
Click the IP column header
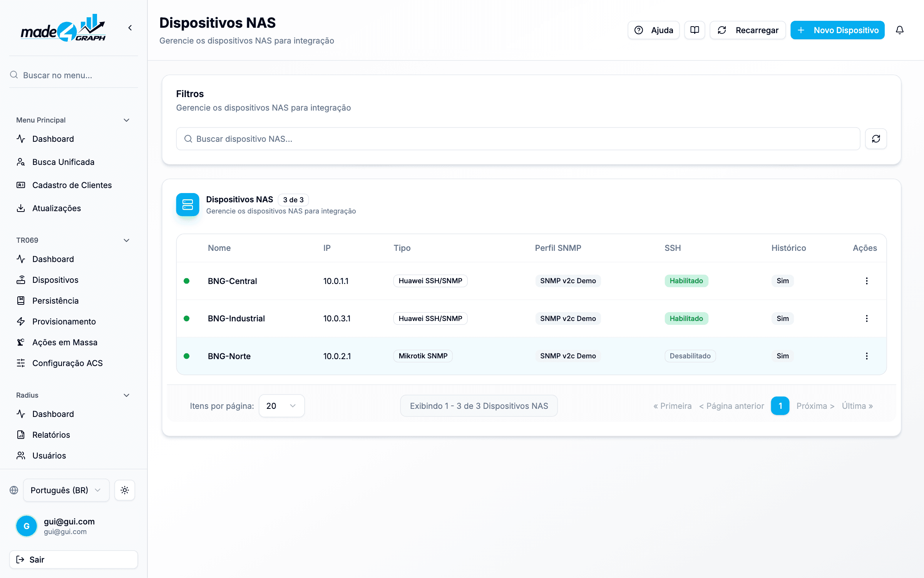[x=327, y=248]
